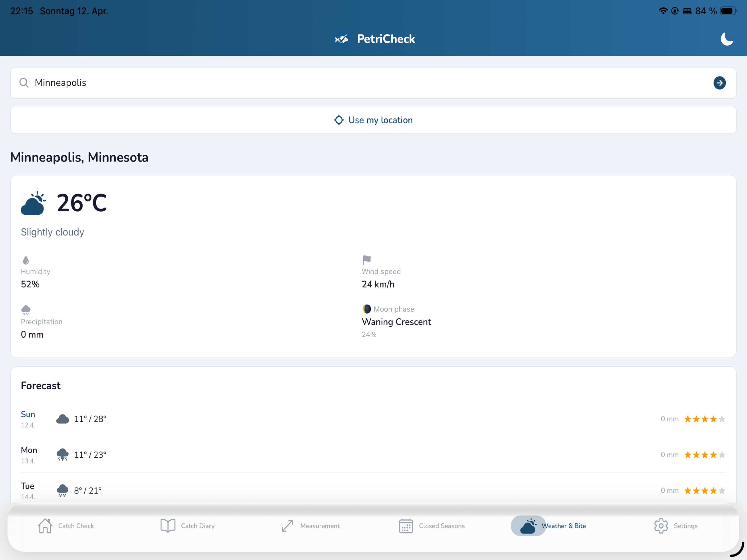Click the Forecast heading
Screen dimensions: 747x560
40,386
